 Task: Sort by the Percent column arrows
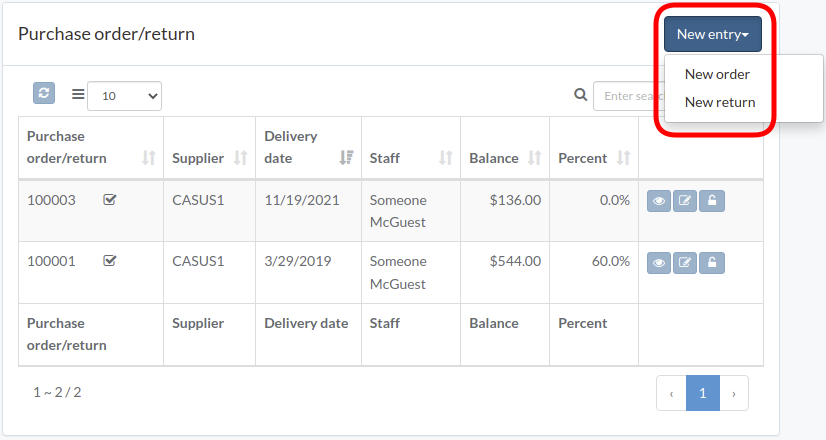624,158
